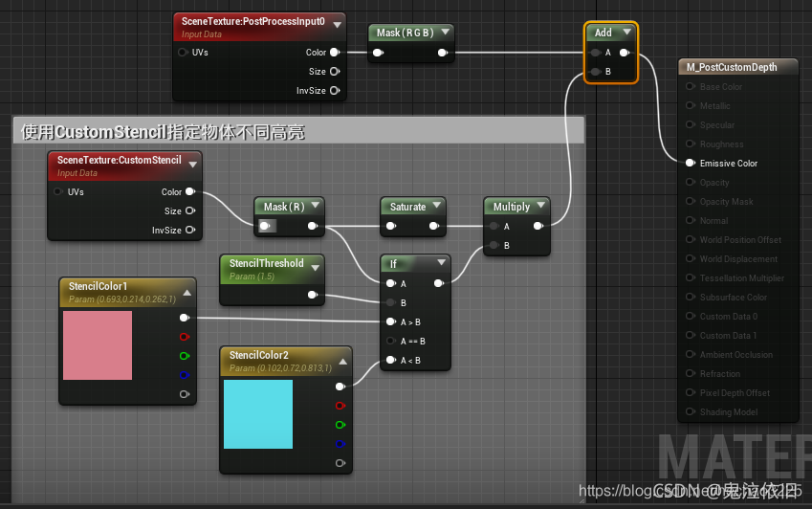Click the Color output pin of SceneTexture:PostProcessInput0
Image resolution: width=812 pixels, height=509 pixels.
pyautogui.click(x=335, y=53)
